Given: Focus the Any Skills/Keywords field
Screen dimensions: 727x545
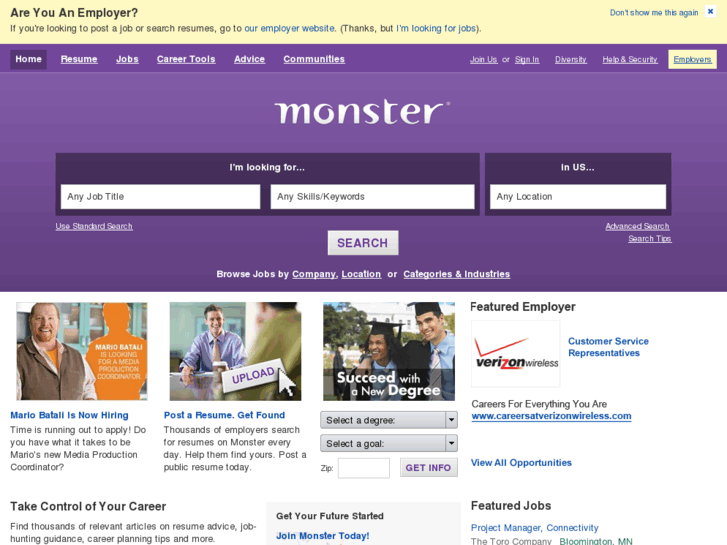Looking at the screenshot, I should pyautogui.click(x=372, y=197).
